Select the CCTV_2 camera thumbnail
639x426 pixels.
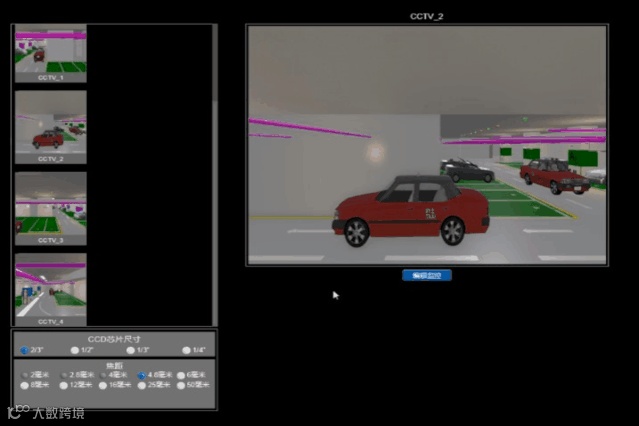click(51, 127)
